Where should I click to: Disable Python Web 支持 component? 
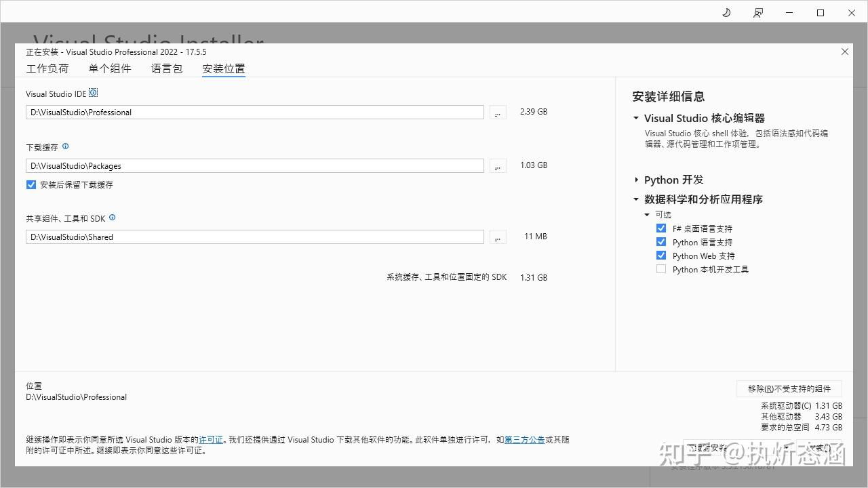click(x=661, y=255)
